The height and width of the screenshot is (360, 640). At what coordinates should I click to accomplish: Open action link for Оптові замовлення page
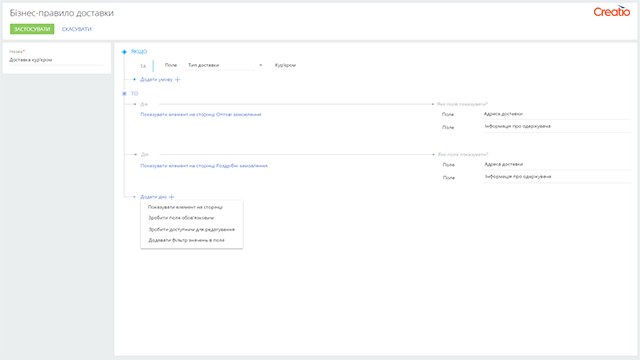point(201,115)
